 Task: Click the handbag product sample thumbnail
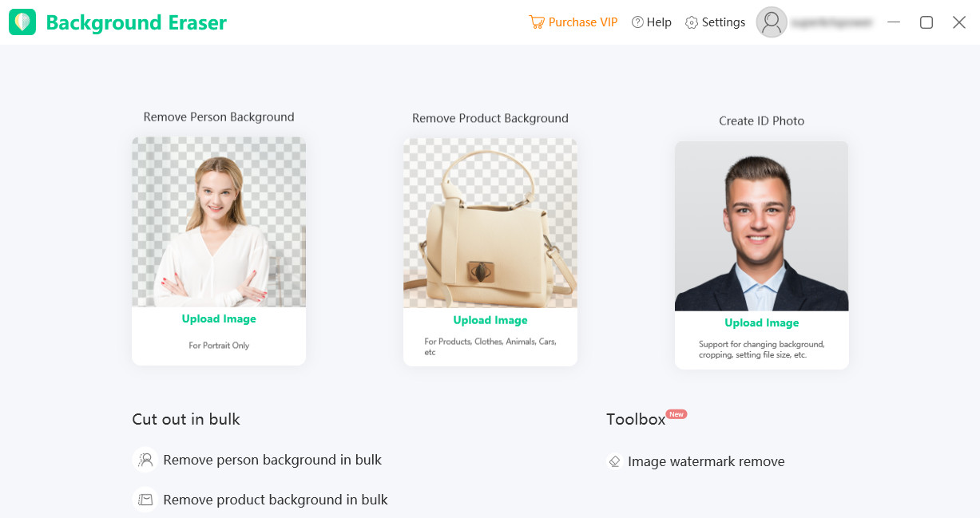click(490, 223)
